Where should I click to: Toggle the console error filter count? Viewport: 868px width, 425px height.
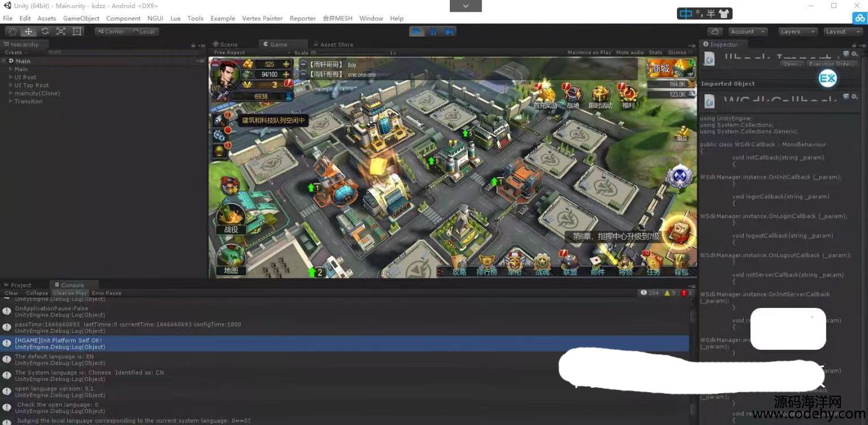click(686, 293)
